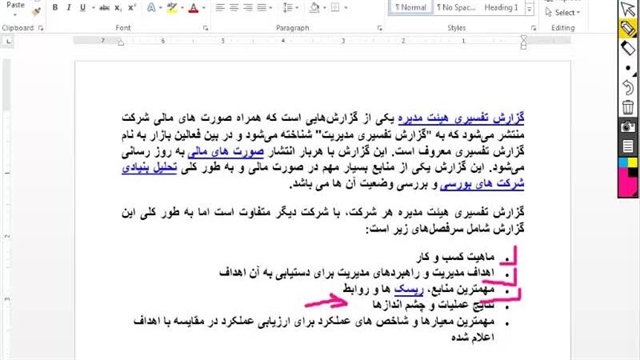This screenshot has height=360, width=640.
Task: Toggle Strikethrough formatting
Action: click(x=104, y=7)
